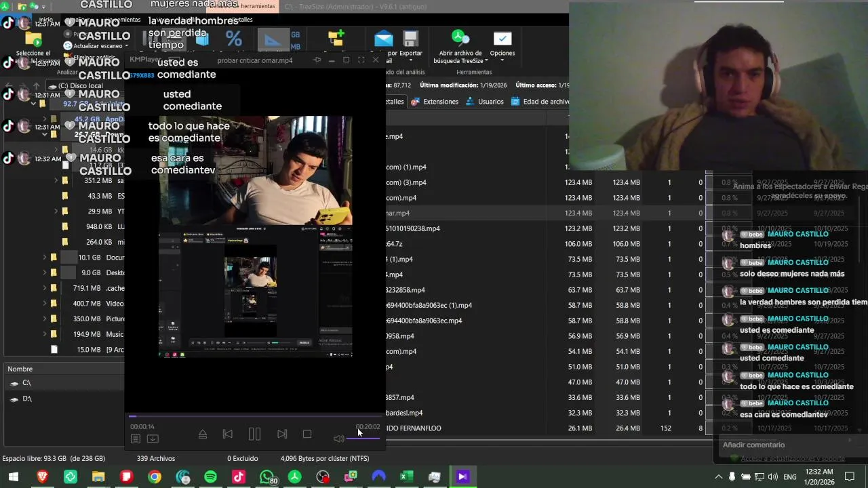
Task: Click the Nombre column header
Action: coord(64,369)
